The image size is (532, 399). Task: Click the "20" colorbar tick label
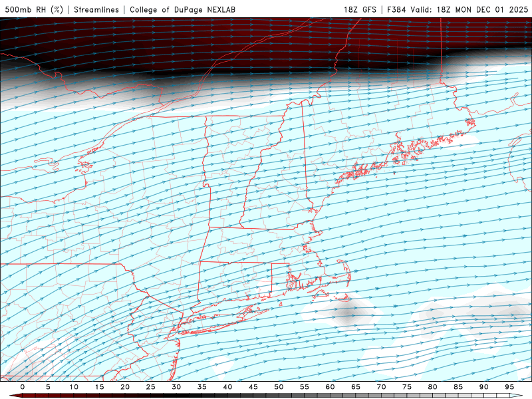pos(125,387)
